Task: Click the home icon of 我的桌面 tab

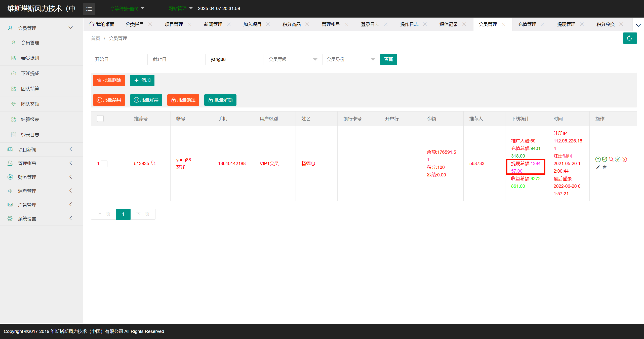Action: tap(92, 24)
